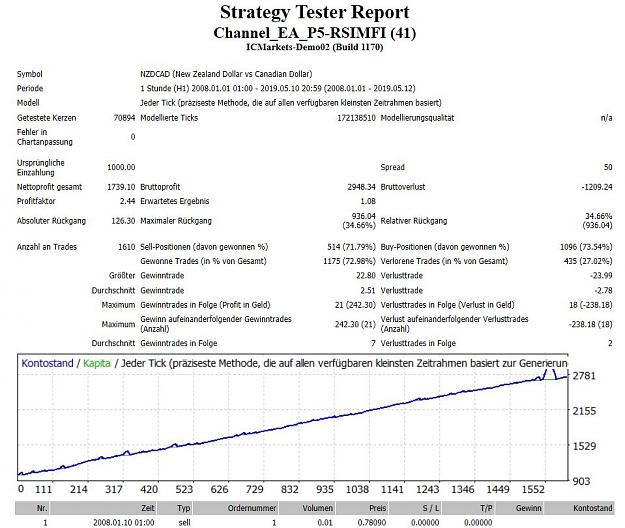Click the 'Strategy Tester Report' title
The width and height of the screenshot is (625, 528).
pos(314,12)
